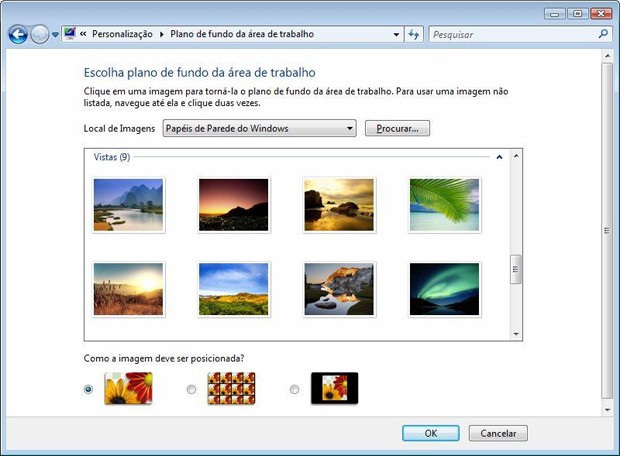This screenshot has height=456, width=620.
Task: Select the blue sky green hills wallpaper
Action: tap(234, 289)
